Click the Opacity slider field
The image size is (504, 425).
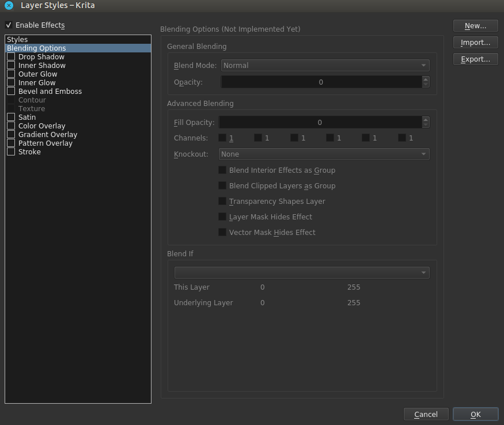tap(321, 82)
